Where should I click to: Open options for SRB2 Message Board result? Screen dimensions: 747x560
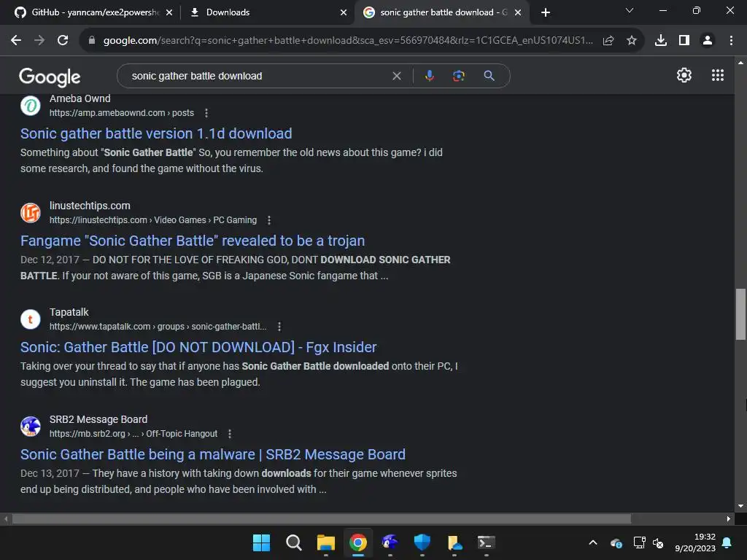point(230,434)
